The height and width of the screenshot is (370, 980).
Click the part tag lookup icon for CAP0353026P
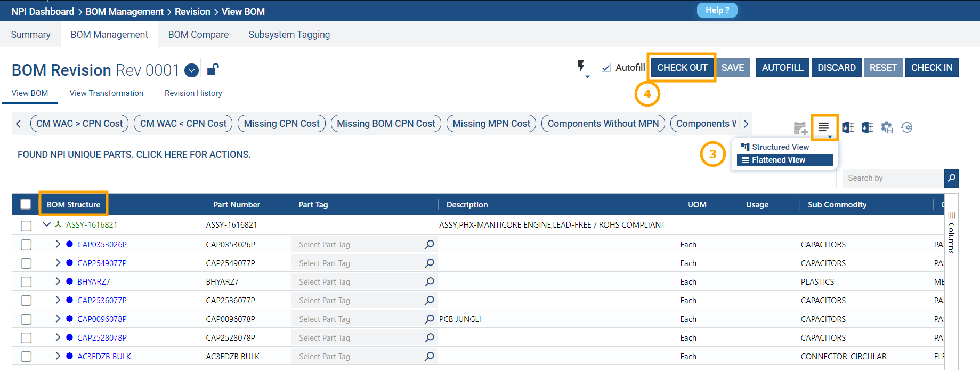coord(430,244)
